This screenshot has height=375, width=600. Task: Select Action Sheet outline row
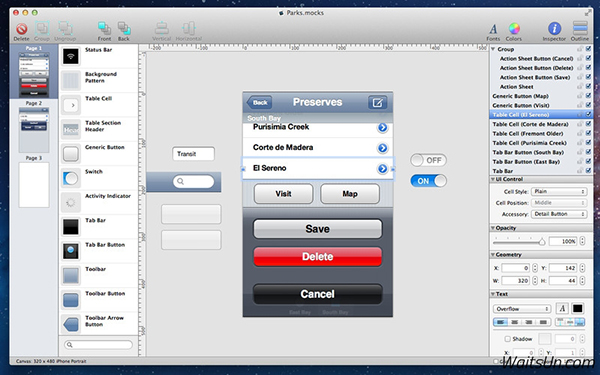tap(541, 86)
